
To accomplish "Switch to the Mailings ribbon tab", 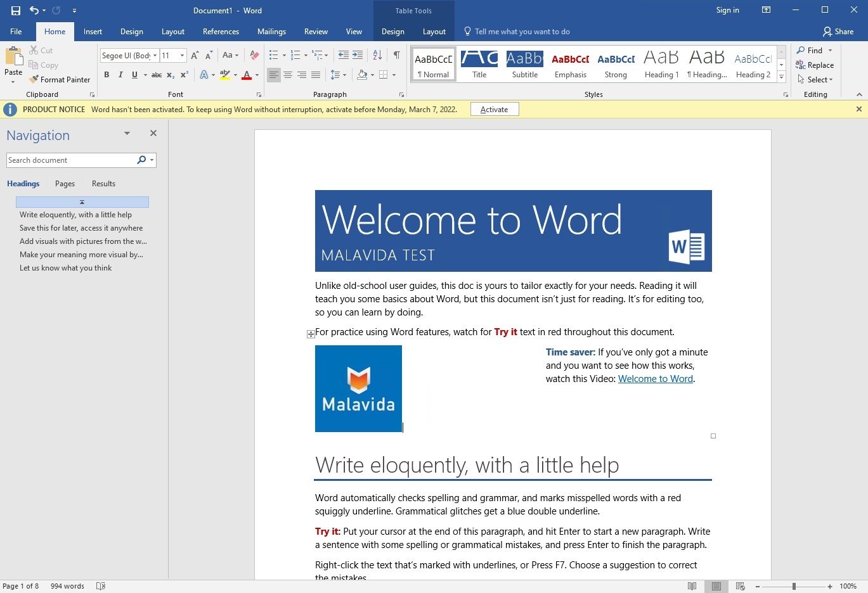I will [271, 31].
